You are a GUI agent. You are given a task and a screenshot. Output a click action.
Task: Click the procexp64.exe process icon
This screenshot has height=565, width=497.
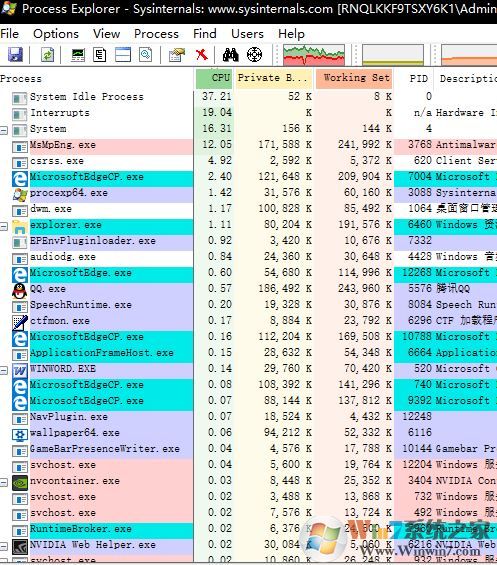pos(19,194)
